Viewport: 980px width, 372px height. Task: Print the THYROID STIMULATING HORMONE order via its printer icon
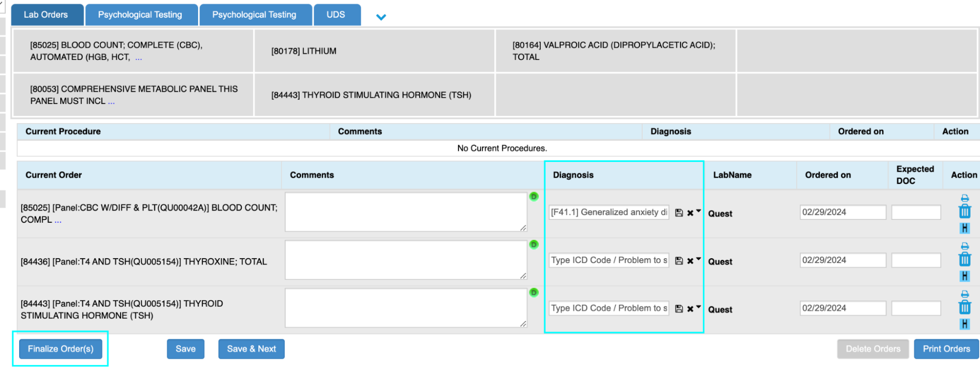pos(964,294)
